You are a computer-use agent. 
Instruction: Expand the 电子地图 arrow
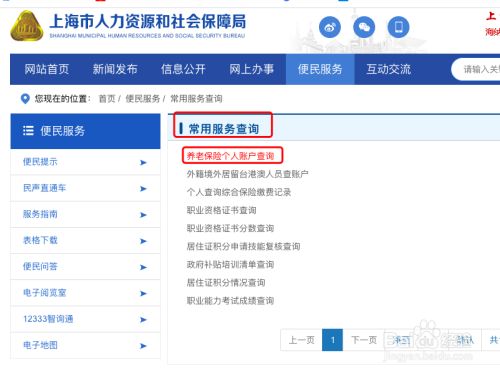[143, 346]
